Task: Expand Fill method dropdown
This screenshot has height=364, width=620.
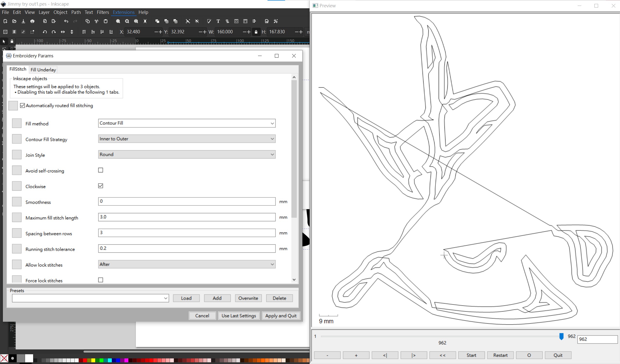Action: tap(272, 123)
